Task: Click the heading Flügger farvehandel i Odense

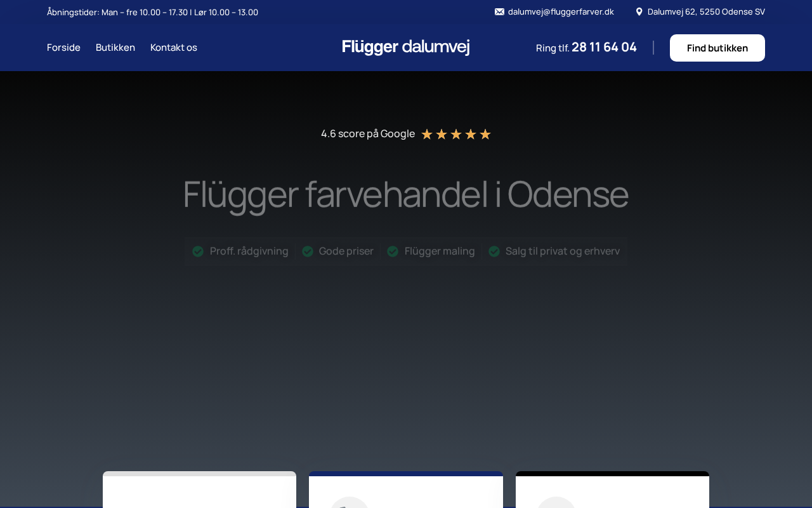Action: point(405,194)
